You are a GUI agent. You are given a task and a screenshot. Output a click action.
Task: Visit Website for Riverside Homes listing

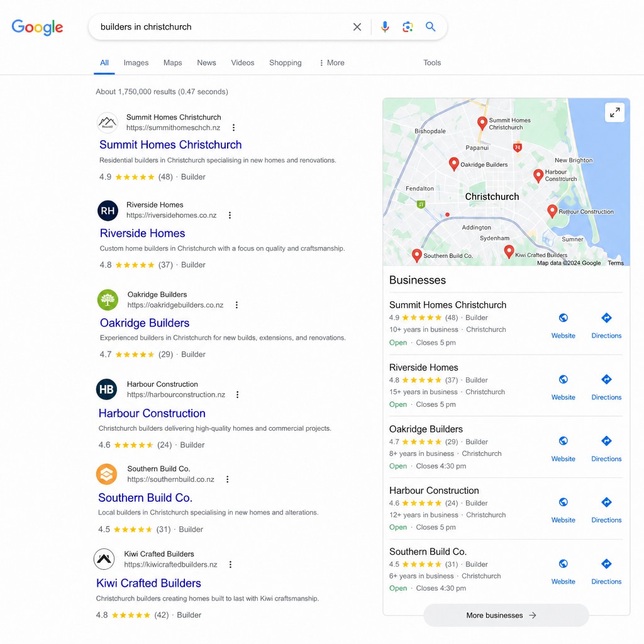563,387
